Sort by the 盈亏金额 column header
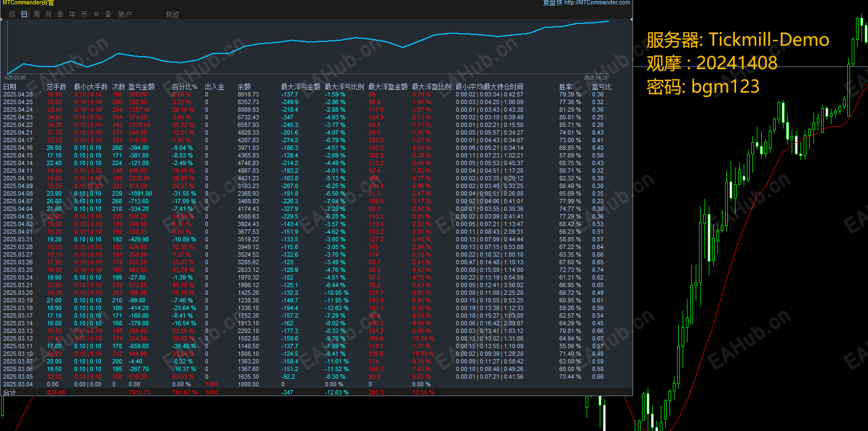This screenshot has height=431, width=868. 142,87
